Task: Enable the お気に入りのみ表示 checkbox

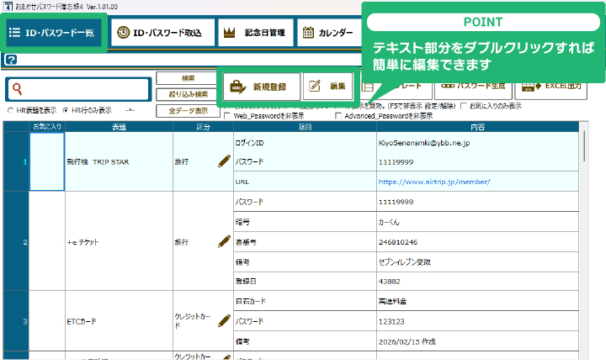Action: pos(464,106)
